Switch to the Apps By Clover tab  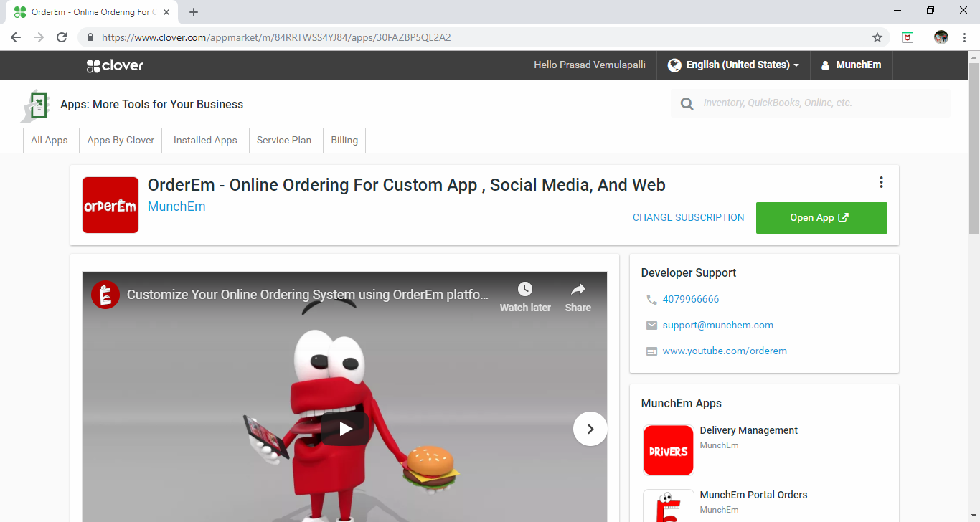tap(121, 141)
